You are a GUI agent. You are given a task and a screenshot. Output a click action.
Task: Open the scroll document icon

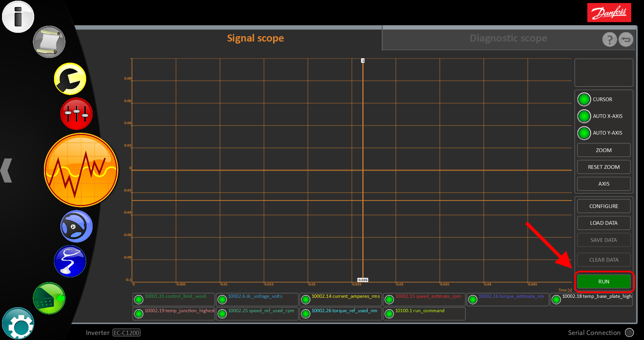[x=49, y=42]
